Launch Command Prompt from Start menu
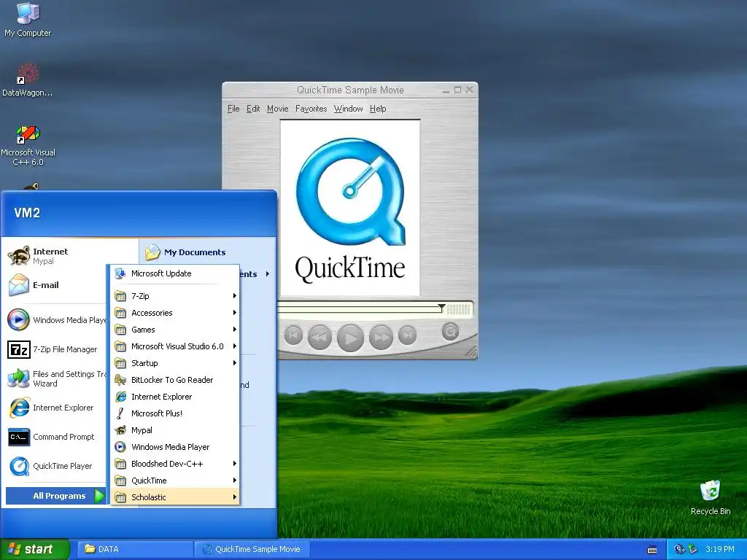Screen dimensions: 747x560 tap(51, 437)
